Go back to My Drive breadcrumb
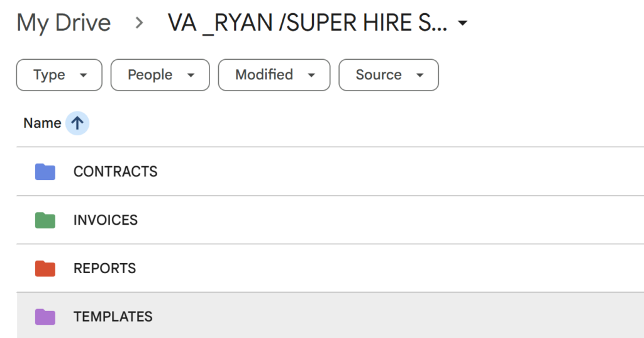The height and width of the screenshot is (338, 644). [x=64, y=23]
